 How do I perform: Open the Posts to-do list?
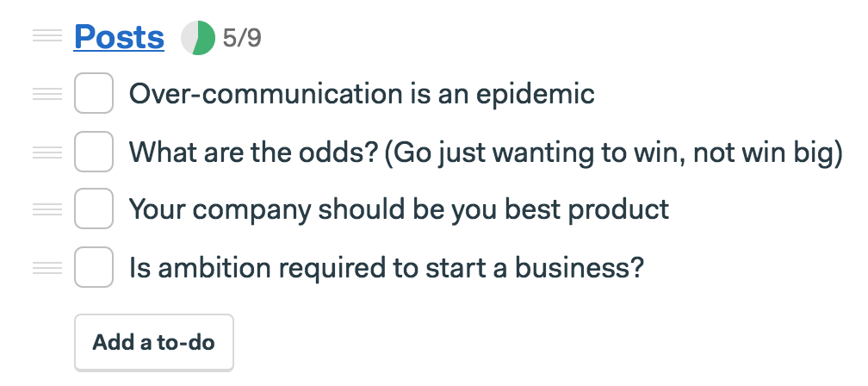click(x=119, y=37)
